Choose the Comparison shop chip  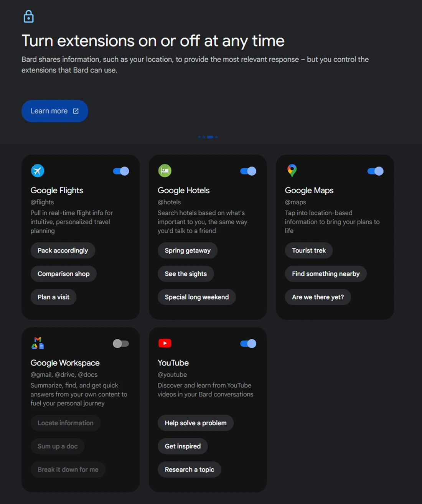pyautogui.click(x=64, y=274)
